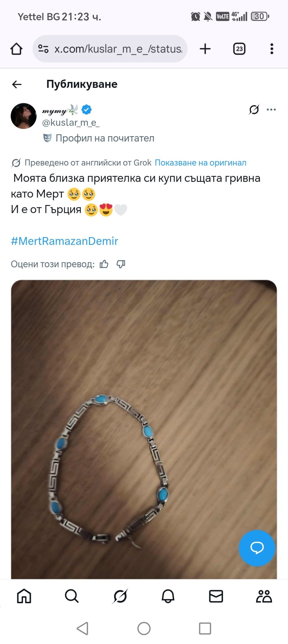Open mymy profile avatar

click(24, 116)
